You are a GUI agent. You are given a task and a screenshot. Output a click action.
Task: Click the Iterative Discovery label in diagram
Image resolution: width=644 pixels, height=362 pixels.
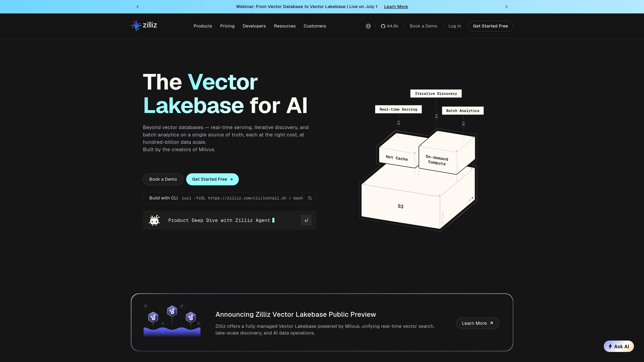click(x=436, y=94)
